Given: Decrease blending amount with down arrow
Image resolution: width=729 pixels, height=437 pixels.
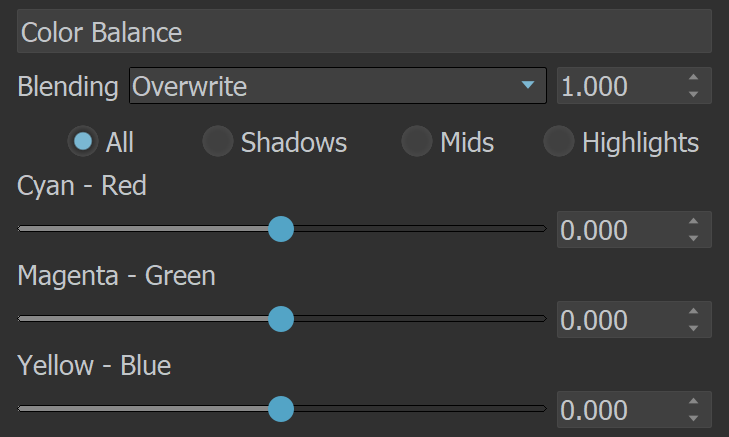Looking at the screenshot, I should [693, 94].
